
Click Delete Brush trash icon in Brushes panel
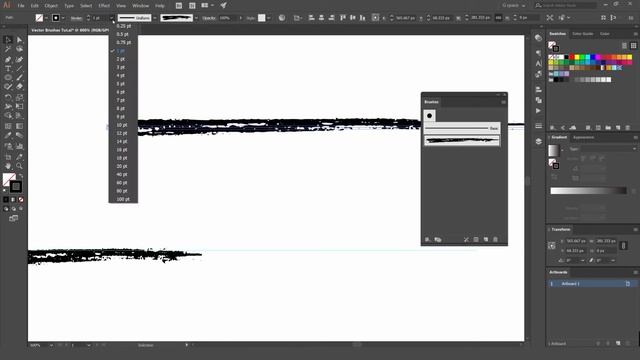(x=496, y=240)
